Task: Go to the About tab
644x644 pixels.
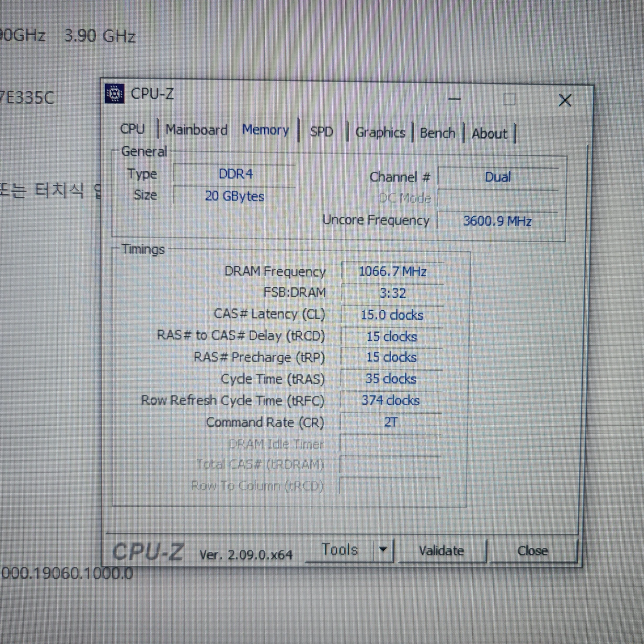Action: [x=489, y=133]
